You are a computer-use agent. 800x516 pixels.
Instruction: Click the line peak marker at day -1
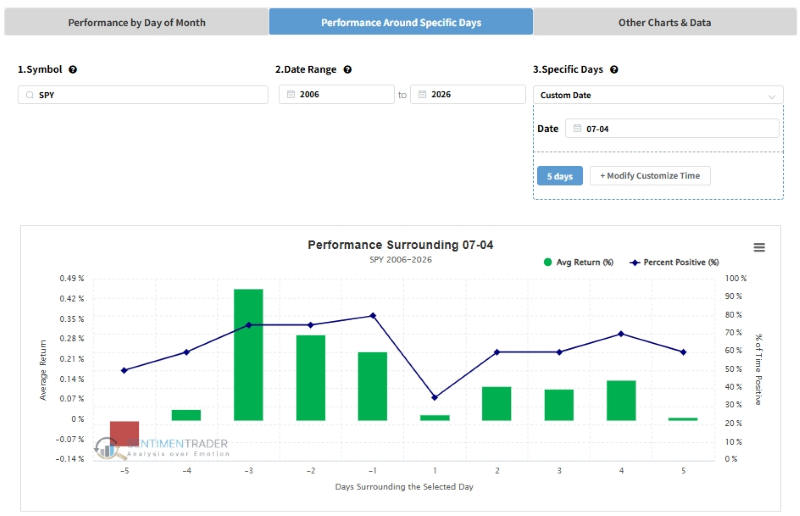click(373, 315)
